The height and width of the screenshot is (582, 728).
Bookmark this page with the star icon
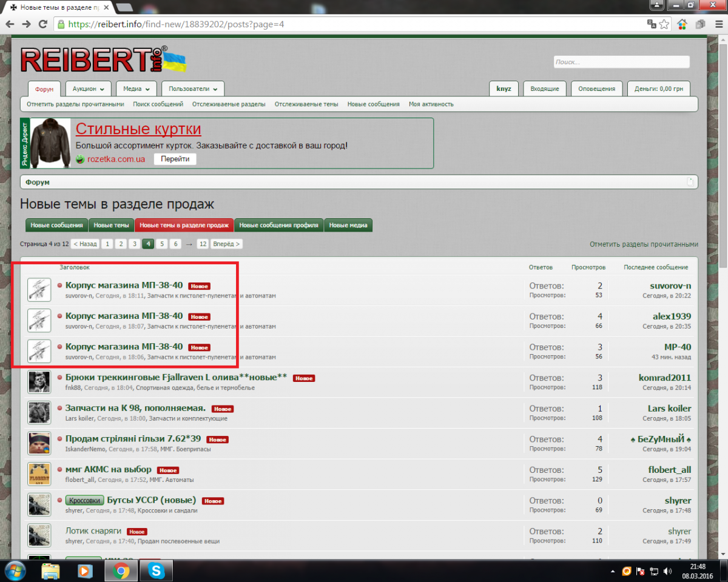pos(664,24)
